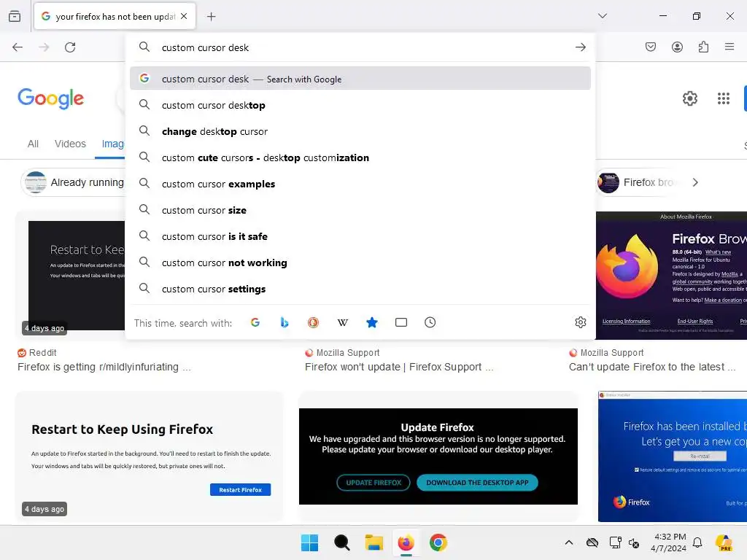Pick the 'custom cursor examples' suggestion

click(360, 184)
